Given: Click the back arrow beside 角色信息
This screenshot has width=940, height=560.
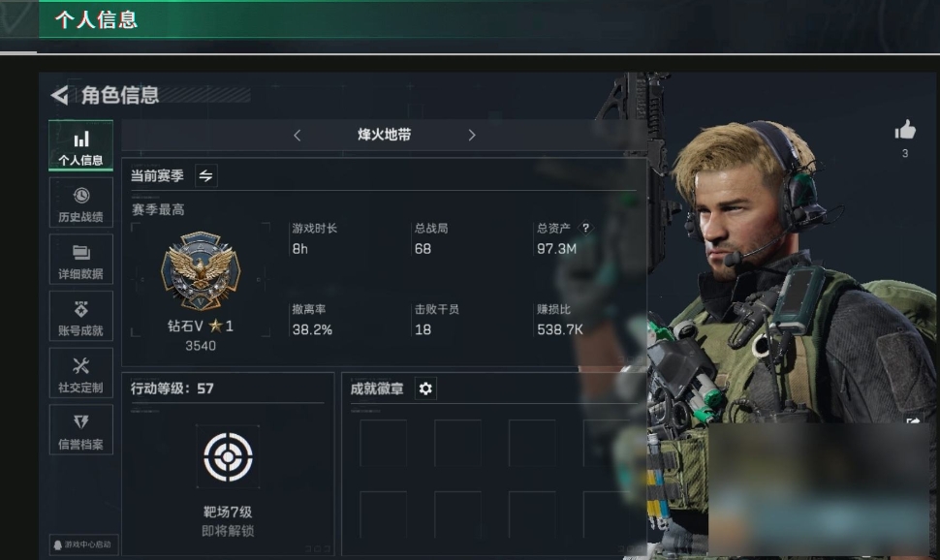Looking at the screenshot, I should pyautogui.click(x=60, y=95).
